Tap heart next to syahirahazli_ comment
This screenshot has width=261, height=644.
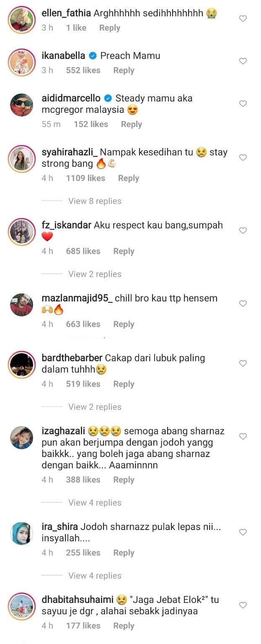243,157
